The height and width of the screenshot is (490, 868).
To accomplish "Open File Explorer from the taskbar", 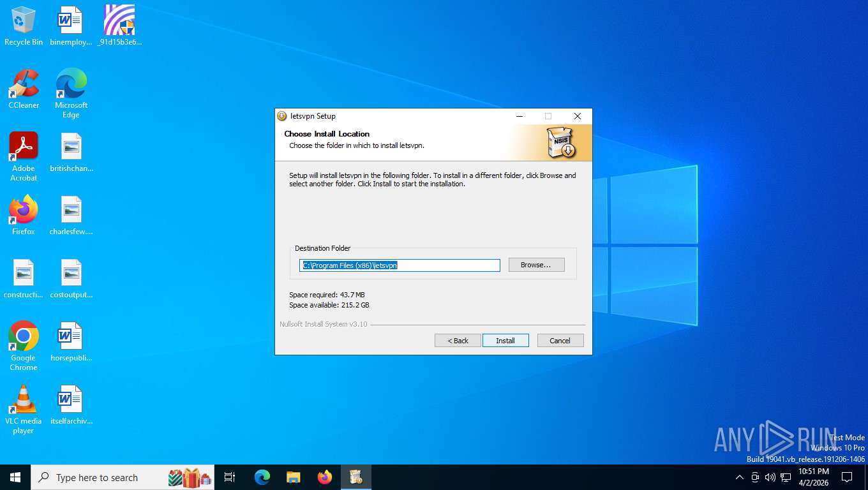I will 294,477.
